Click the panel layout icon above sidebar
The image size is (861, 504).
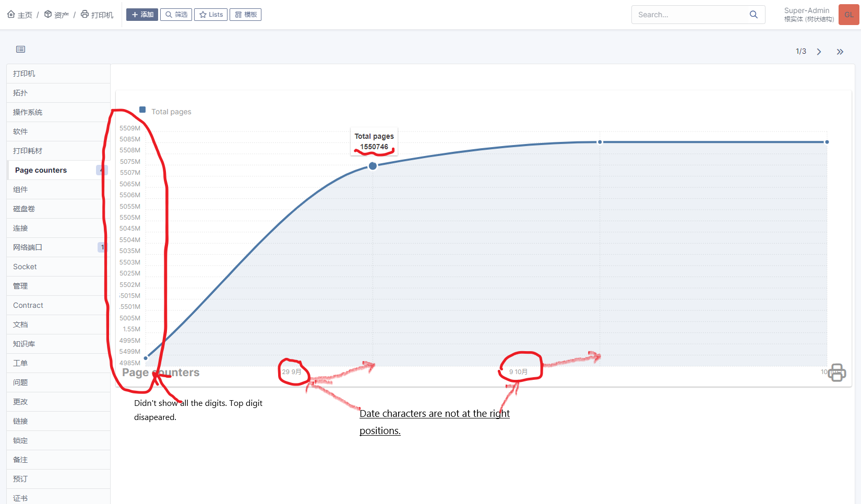(x=20, y=49)
